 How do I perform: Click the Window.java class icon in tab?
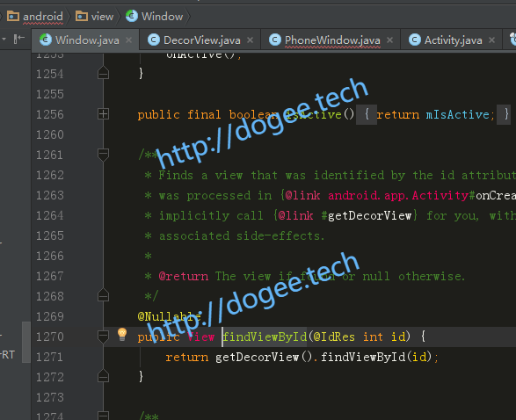point(46,40)
